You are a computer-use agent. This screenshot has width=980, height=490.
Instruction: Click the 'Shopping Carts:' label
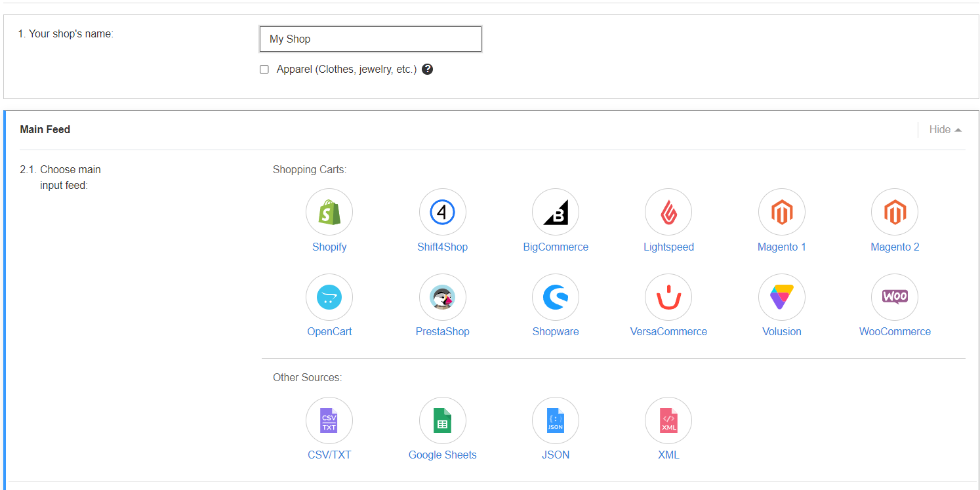310,170
